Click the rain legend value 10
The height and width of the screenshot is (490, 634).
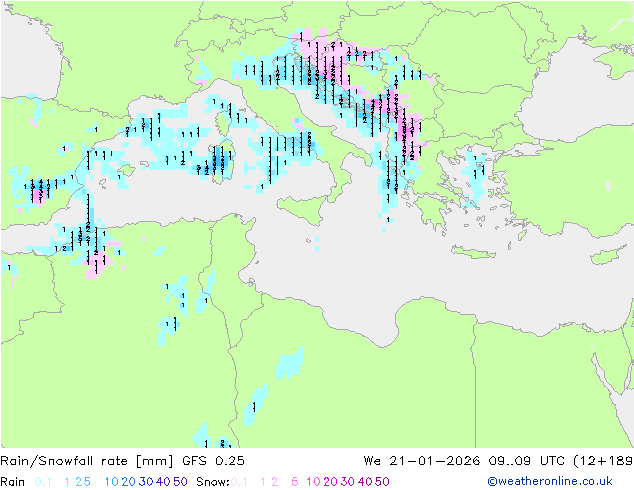112,482
